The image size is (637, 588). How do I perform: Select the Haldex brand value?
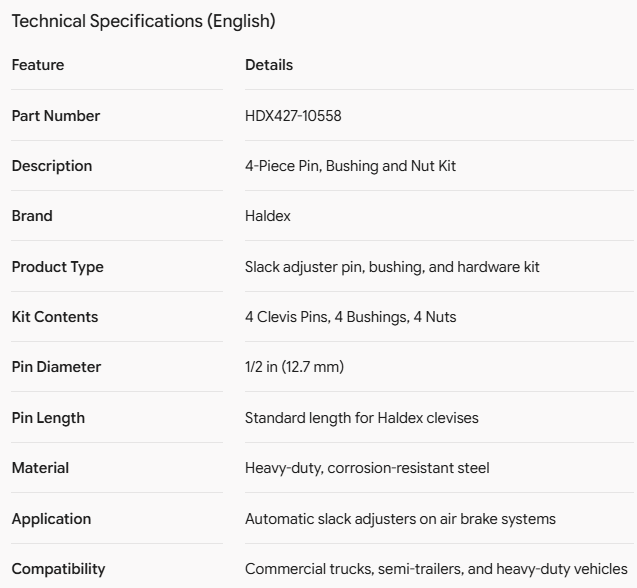268,216
